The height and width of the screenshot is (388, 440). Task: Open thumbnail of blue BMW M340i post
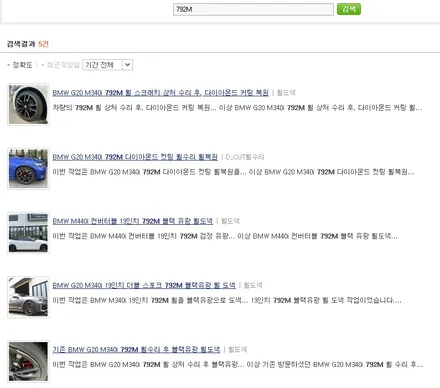point(28,169)
